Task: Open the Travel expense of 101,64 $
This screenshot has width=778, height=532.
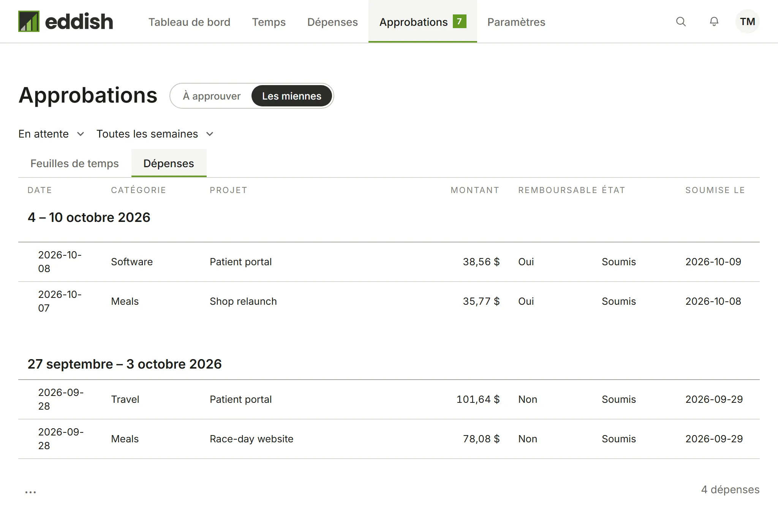Action: (389, 399)
